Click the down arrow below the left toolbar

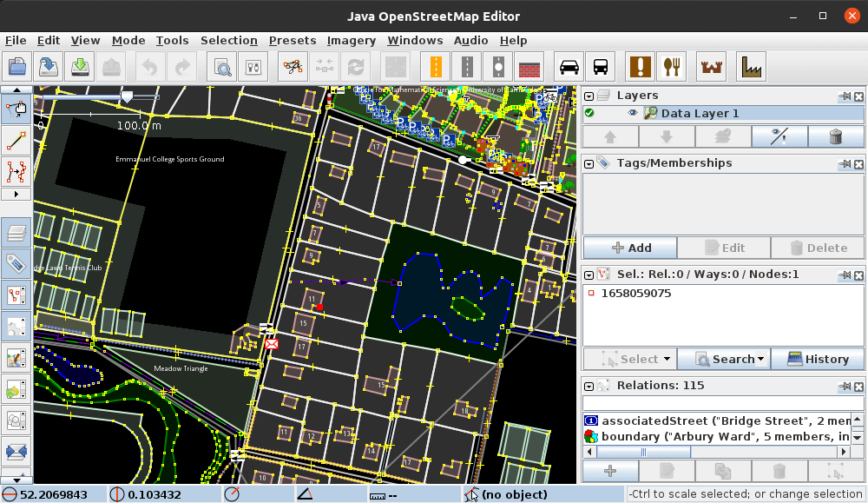click(16, 480)
